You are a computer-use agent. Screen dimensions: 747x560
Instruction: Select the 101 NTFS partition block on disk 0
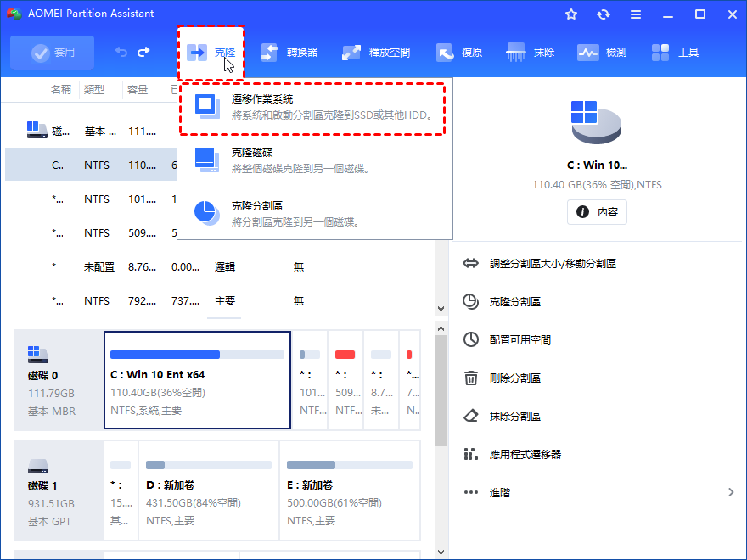[x=310, y=380]
